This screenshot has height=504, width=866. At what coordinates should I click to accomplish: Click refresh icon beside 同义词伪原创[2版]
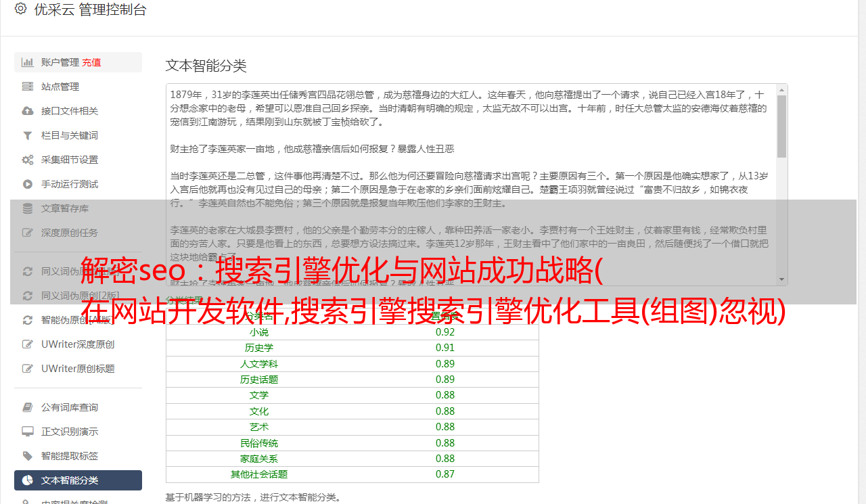tap(28, 296)
